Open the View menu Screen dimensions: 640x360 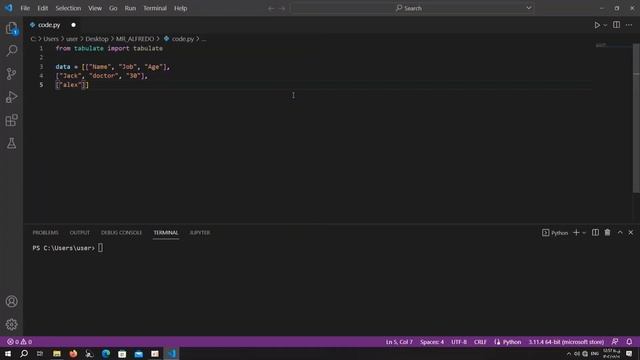coord(95,8)
